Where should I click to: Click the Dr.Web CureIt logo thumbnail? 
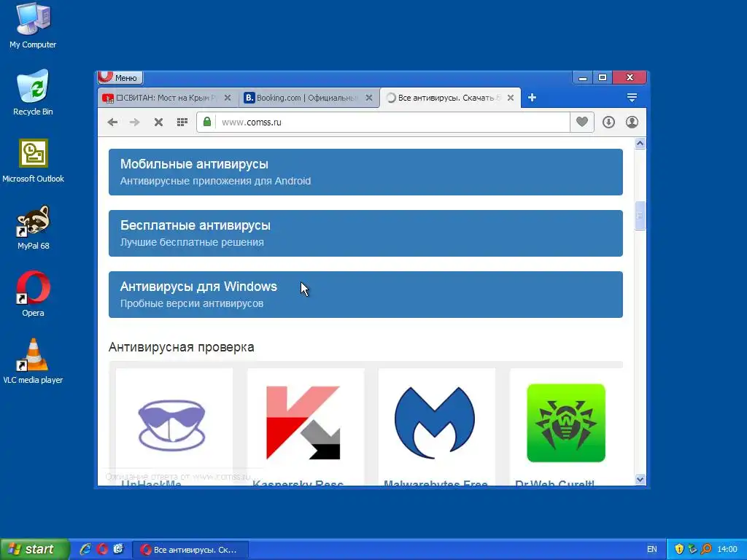coord(566,423)
